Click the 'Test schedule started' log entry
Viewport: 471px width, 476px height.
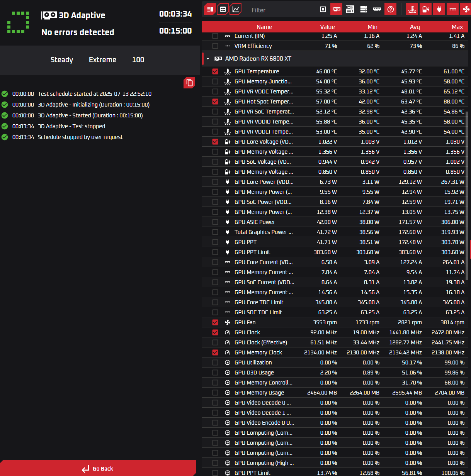pos(95,94)
